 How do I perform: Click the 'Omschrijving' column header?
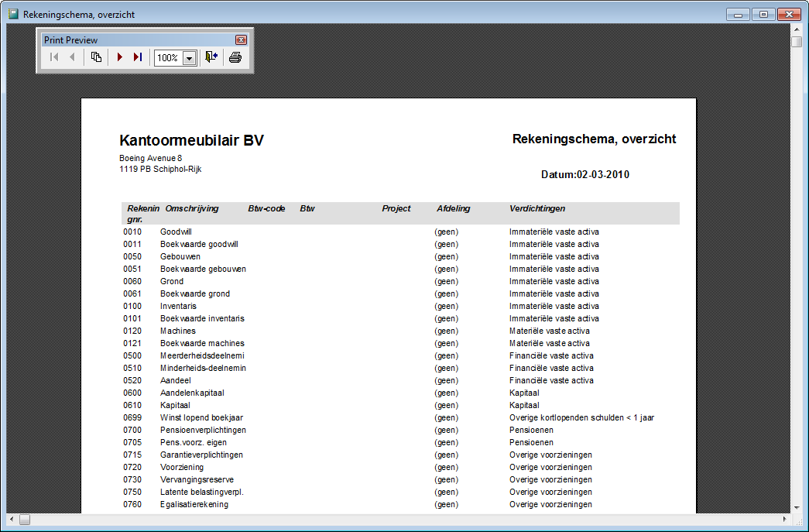click(x=192, y=208)
